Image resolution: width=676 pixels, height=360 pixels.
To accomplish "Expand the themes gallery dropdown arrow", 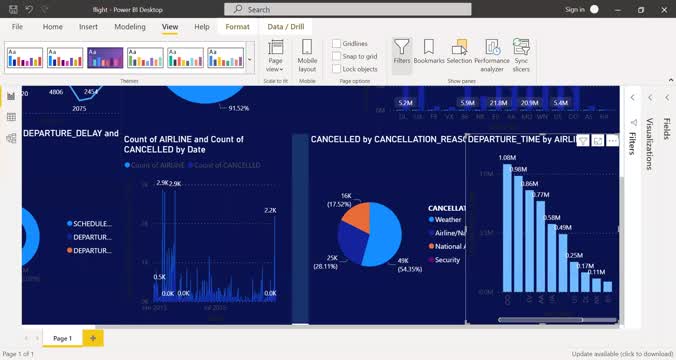I will [250, 59].
